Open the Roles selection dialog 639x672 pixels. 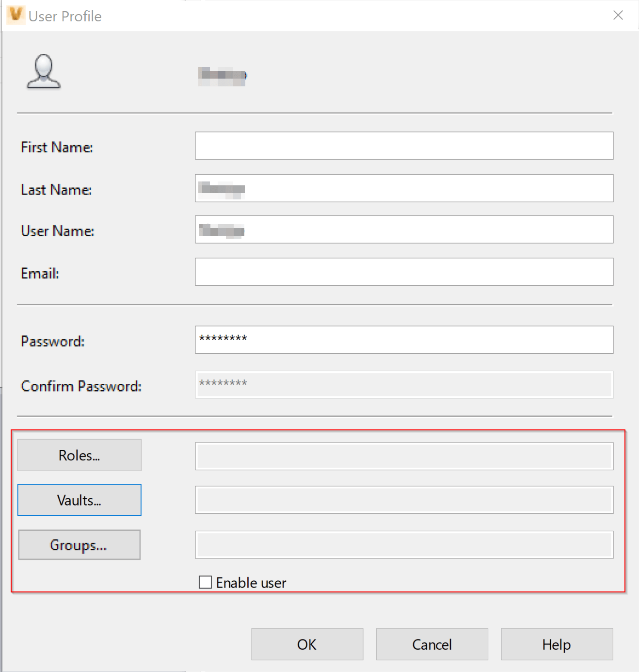coord(79,455)
